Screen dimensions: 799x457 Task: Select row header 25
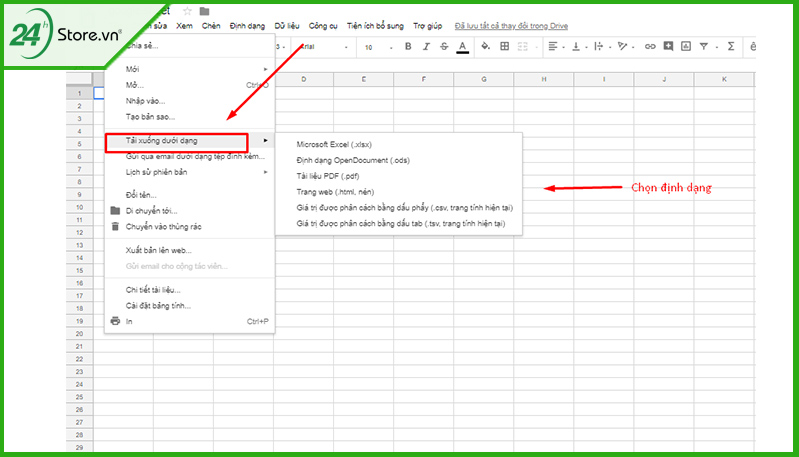[79, 397]
